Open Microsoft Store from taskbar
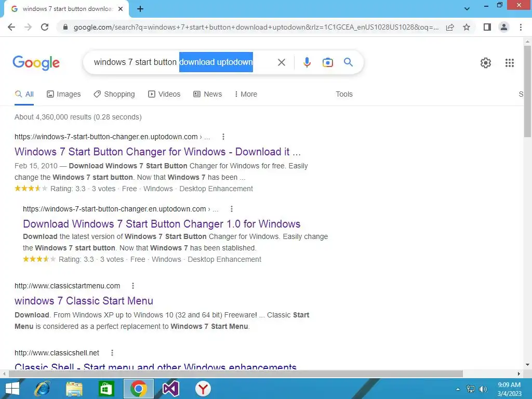 [106, 389]
